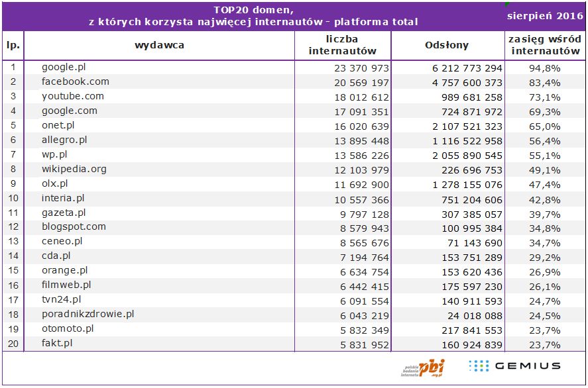
Task: Click the blogspot.com domain entry
Action: [x=74, y=227]
